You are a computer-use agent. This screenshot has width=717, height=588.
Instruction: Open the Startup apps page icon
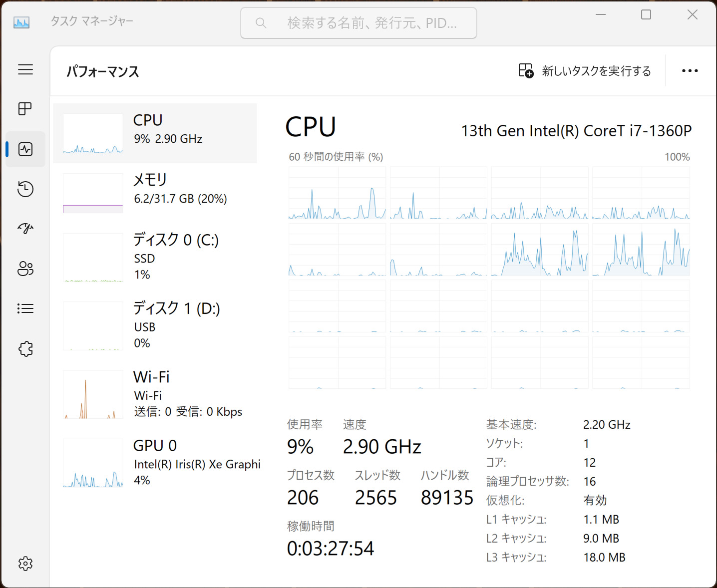(25, 229)
